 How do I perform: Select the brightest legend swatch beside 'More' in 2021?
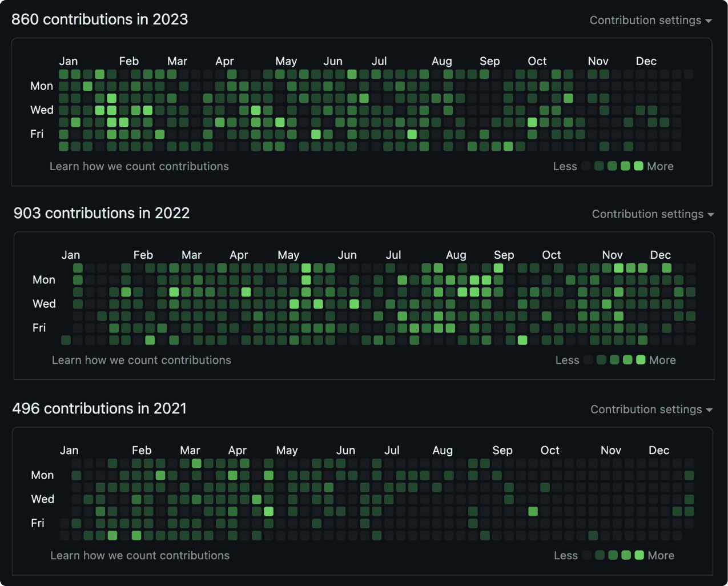[x=639, y=556]
